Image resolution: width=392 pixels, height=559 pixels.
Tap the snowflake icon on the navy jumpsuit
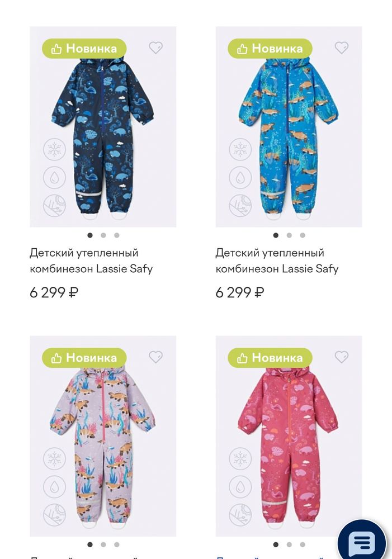(x=55, y=149)
